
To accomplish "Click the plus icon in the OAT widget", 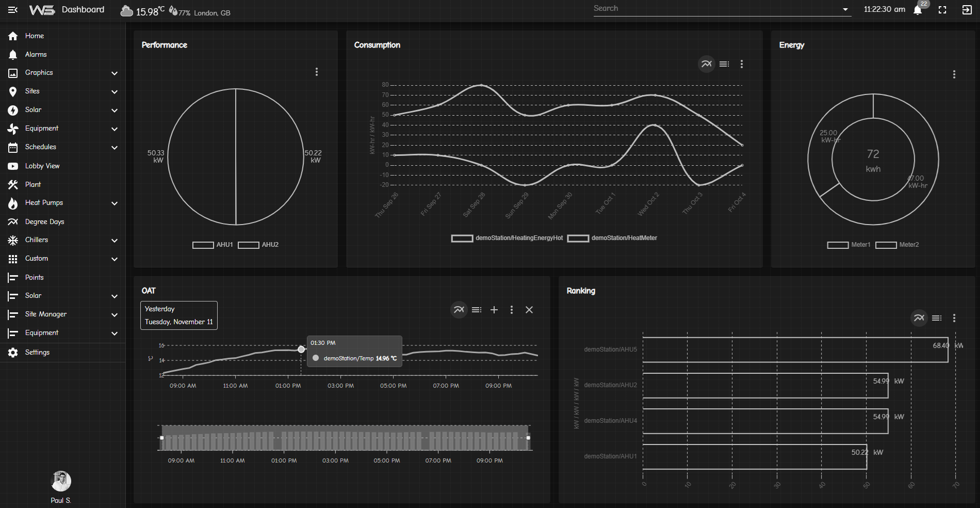I will pos(494,310).
